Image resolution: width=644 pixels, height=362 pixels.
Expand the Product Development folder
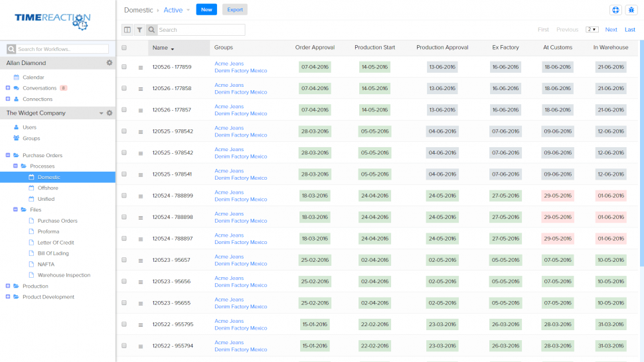tap(7, 297)
